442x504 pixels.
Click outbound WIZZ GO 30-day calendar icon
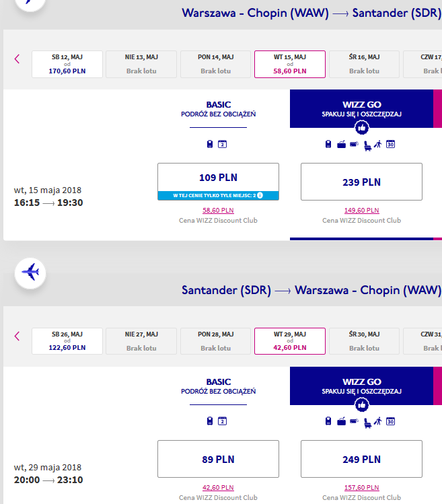pyautogui.click(x=391, y=144)
